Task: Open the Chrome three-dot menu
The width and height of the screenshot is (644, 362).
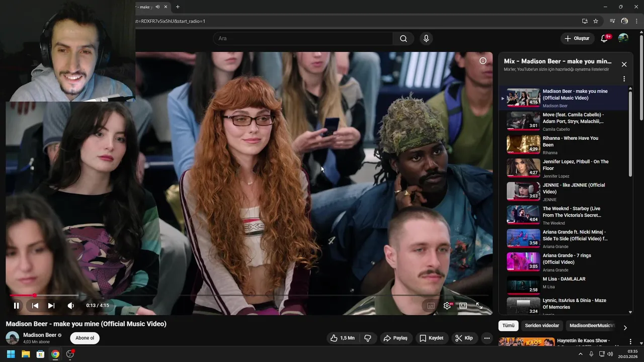Action: tap(636, 21)
